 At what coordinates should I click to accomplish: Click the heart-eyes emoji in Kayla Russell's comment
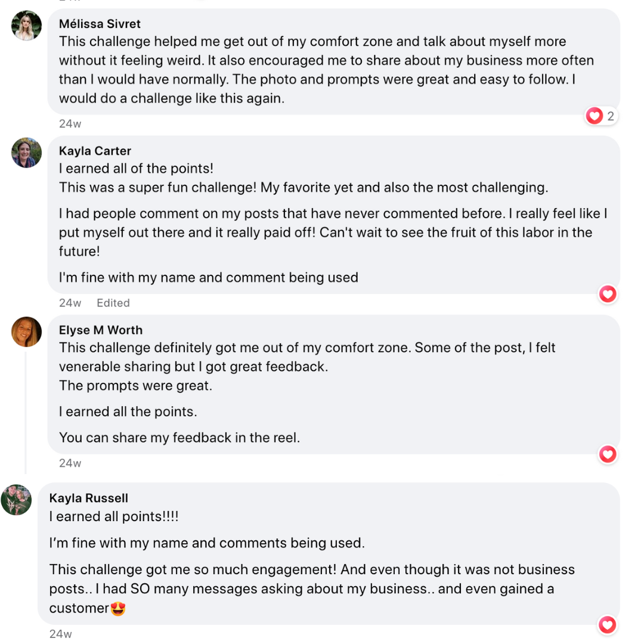[118, 609]
